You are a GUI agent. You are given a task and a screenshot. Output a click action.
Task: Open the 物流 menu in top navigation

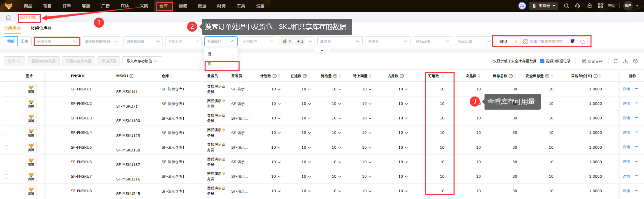pyautogui.click(x=183, y=6)
